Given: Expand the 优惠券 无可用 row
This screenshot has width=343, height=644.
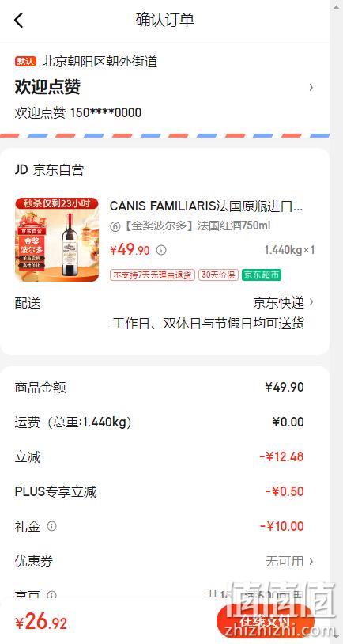Looking at the screenshot, I should coord(164,561).
